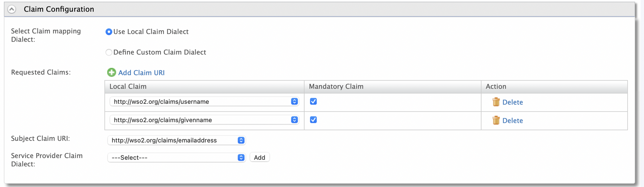Click the Add Claim URI link
This screenshot has width=644, height=187.
coord(141,73)
